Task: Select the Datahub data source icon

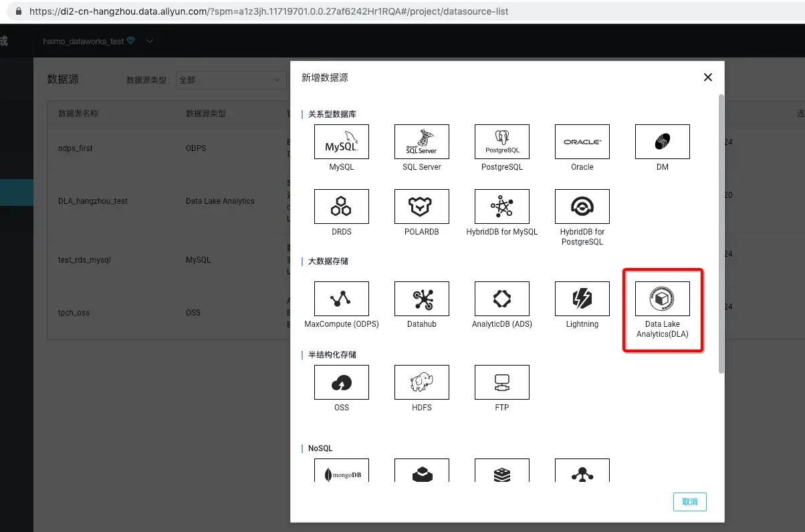Action: (422, 299)
